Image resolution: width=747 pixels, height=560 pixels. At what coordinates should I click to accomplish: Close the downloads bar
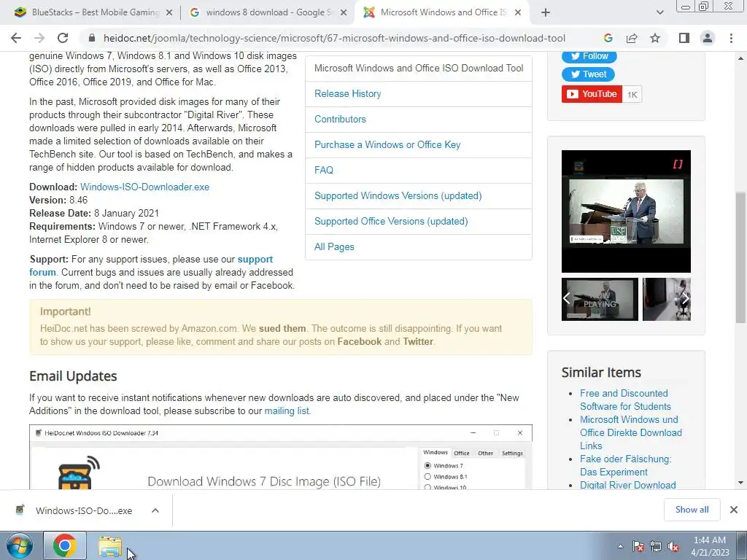point(734,510)
